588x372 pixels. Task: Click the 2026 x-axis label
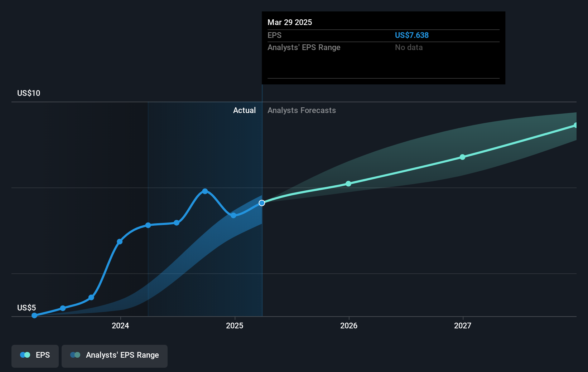(x=349, y=325)
